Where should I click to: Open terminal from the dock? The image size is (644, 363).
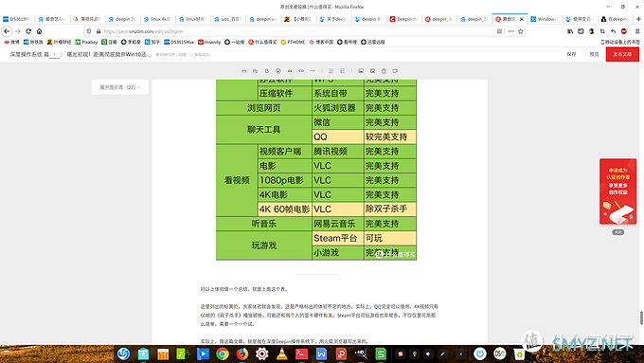[301, 354]
